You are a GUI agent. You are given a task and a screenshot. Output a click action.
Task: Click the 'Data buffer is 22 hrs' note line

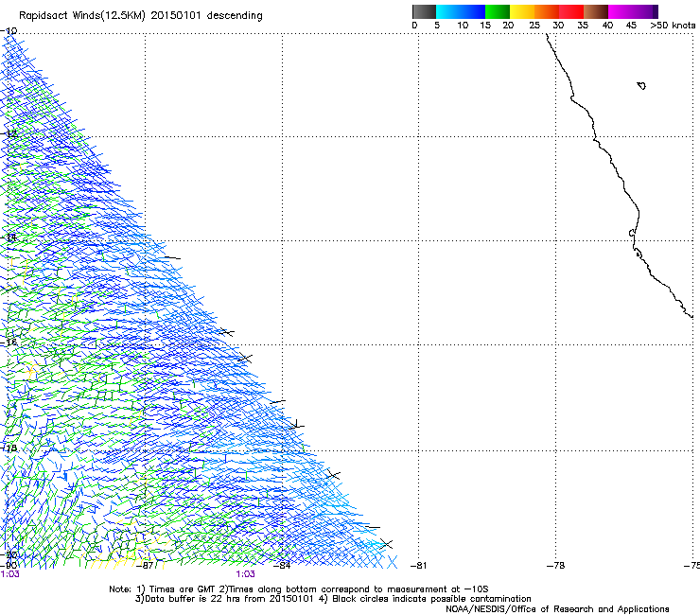point(333,599)
